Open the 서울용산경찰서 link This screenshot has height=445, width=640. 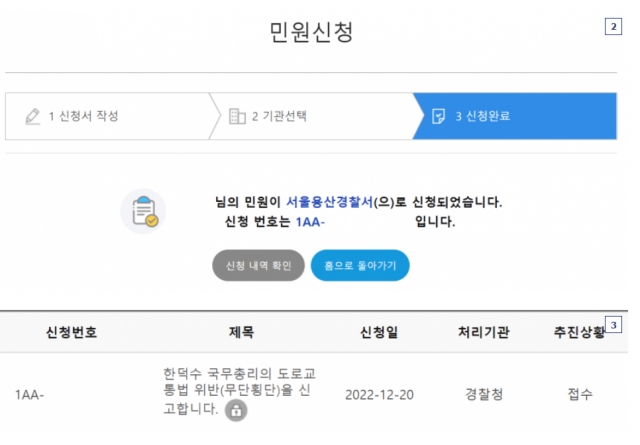pyautogui.click(x=329, y=202)
